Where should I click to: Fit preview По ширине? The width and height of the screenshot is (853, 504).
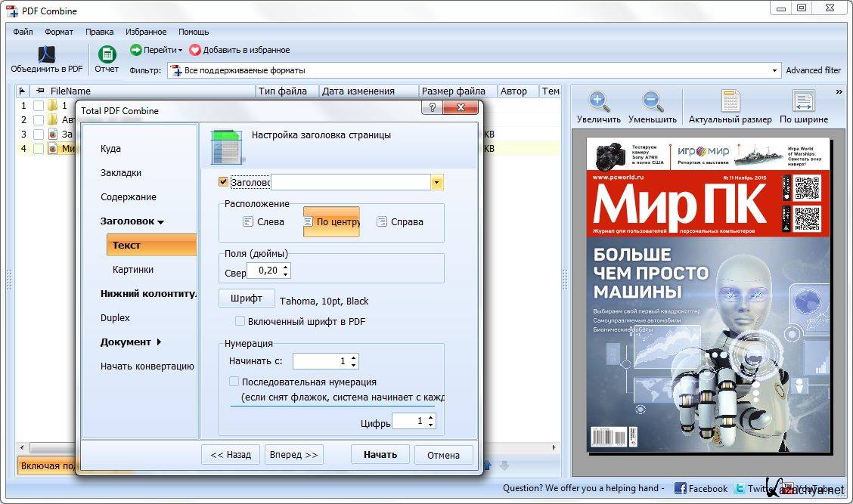tap(803, 102)
